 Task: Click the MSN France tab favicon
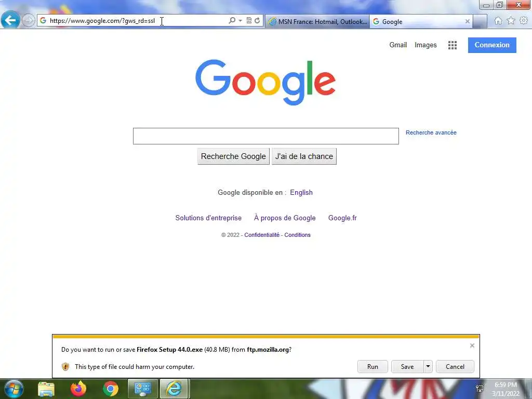coord(272,21)
